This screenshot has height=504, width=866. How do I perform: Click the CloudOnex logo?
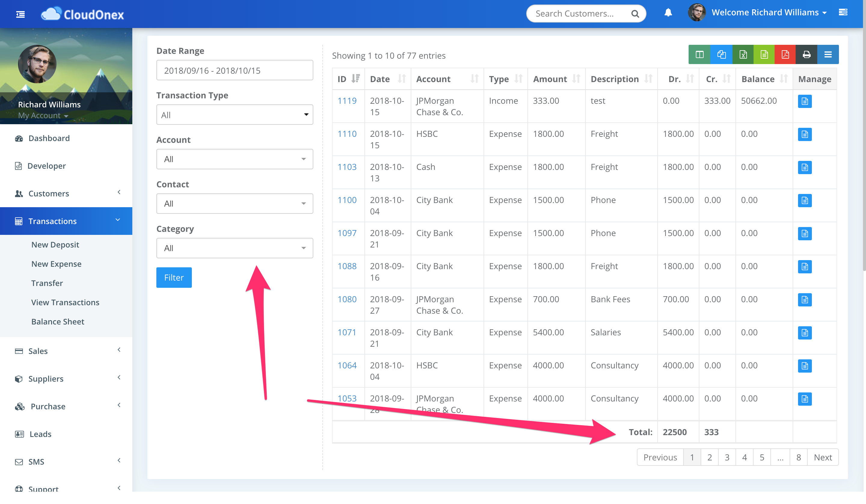pos(82,14)
